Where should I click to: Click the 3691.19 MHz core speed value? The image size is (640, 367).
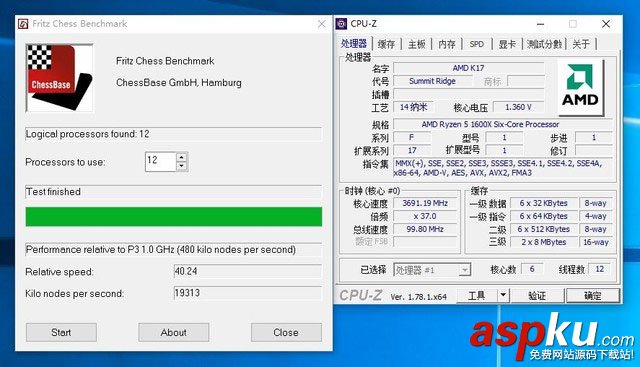click(x=425, y=203)
